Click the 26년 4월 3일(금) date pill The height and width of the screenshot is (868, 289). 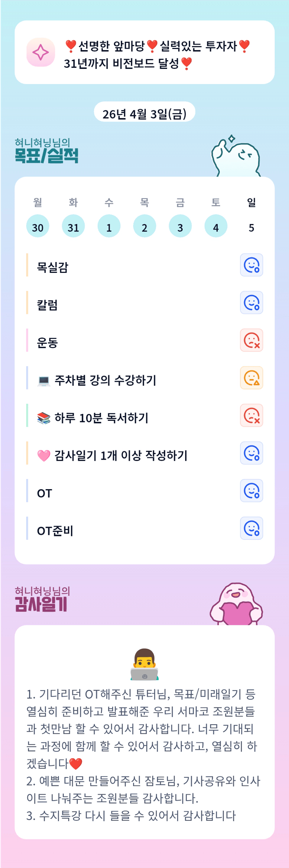[144, 113]
